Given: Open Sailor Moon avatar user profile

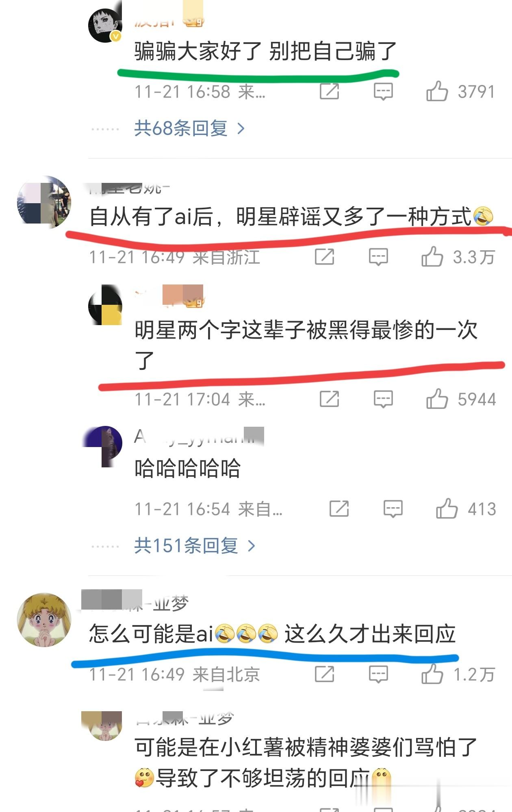Looking at the screenshot, I should (44, 619).
